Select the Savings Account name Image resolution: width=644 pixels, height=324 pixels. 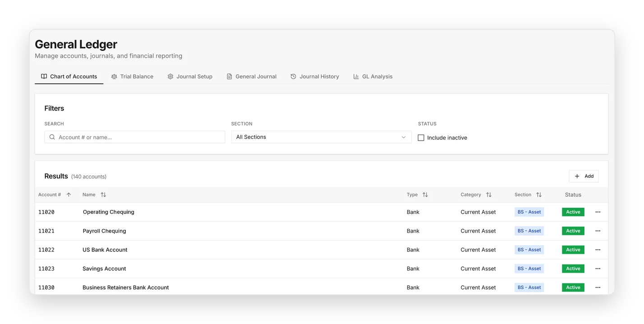click(104, 269)
